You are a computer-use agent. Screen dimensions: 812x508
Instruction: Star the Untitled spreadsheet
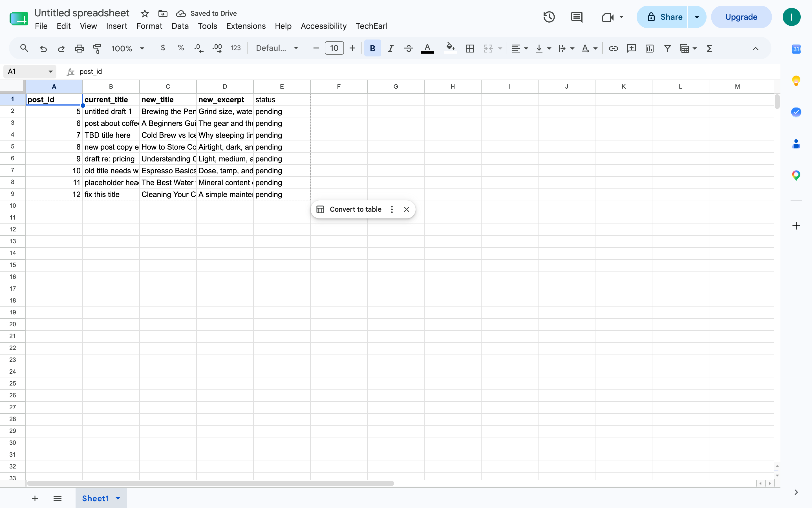145,14
